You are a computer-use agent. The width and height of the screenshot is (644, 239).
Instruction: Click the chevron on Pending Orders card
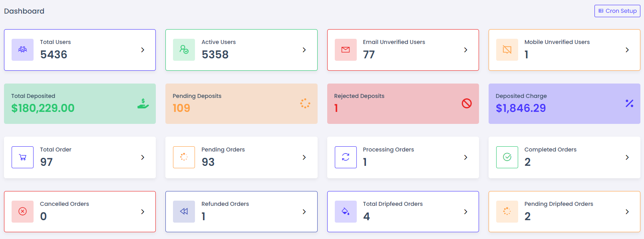click(x=304, y=157)
